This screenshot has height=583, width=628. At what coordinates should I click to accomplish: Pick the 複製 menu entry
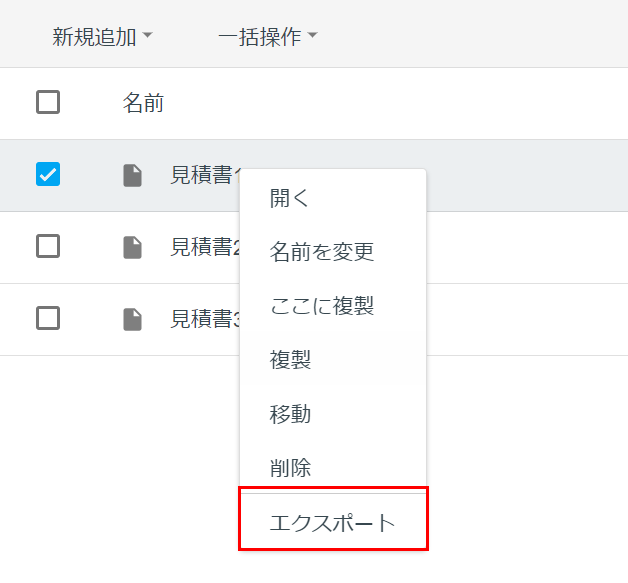(290, 360)
